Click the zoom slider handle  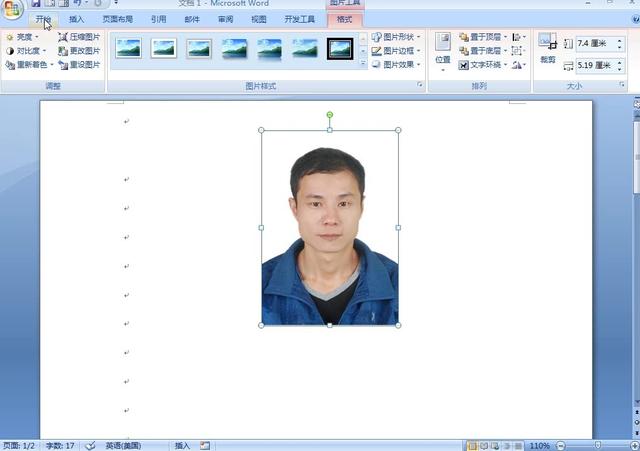pyautogui.click(x=598, y=446)
